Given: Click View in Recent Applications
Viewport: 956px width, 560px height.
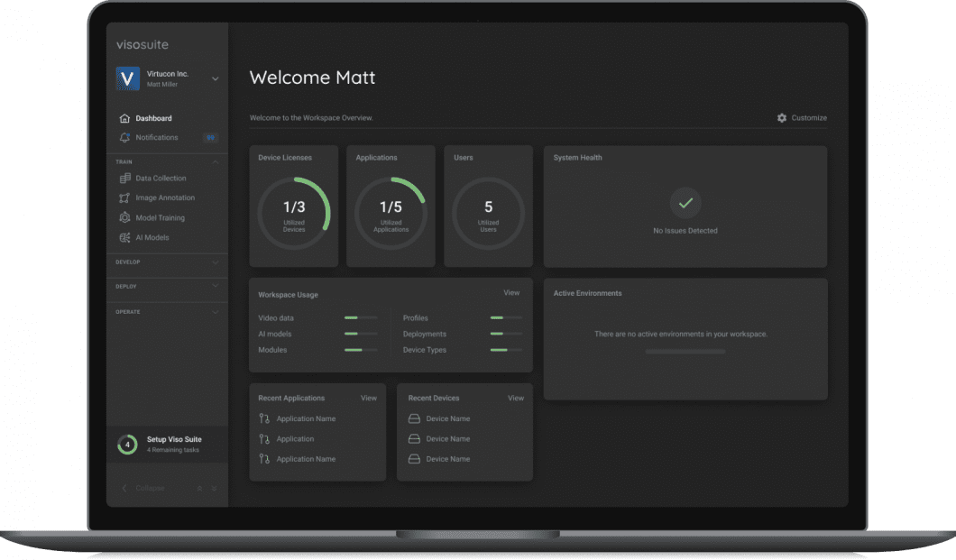Looking at the screenshot, I should click(369, 398).
